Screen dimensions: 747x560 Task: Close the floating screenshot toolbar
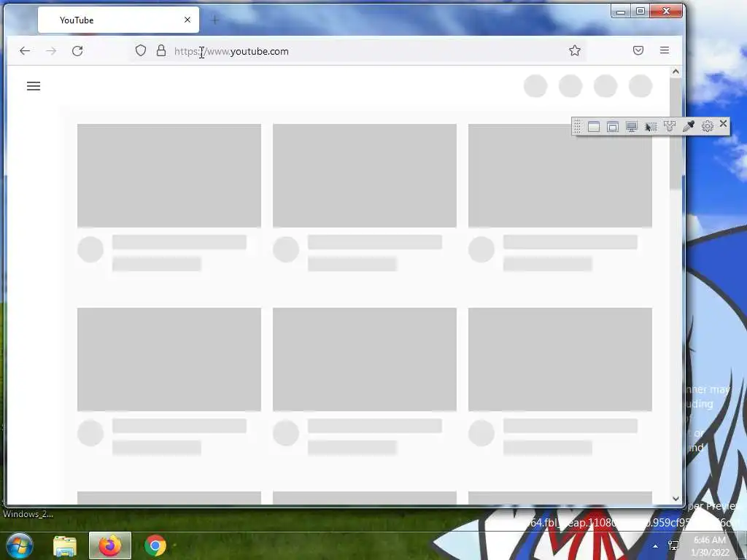coord(723,124)
